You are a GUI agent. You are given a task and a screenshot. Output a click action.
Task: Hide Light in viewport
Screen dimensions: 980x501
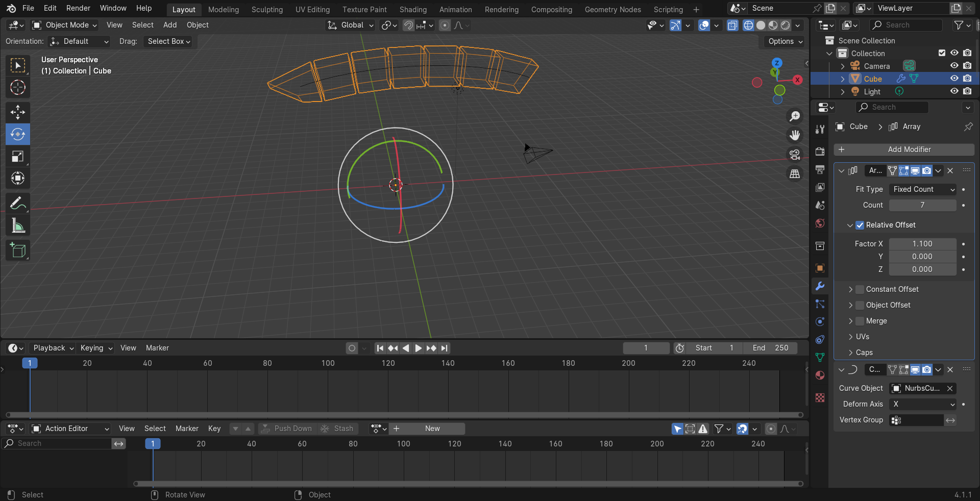point(954,91)
